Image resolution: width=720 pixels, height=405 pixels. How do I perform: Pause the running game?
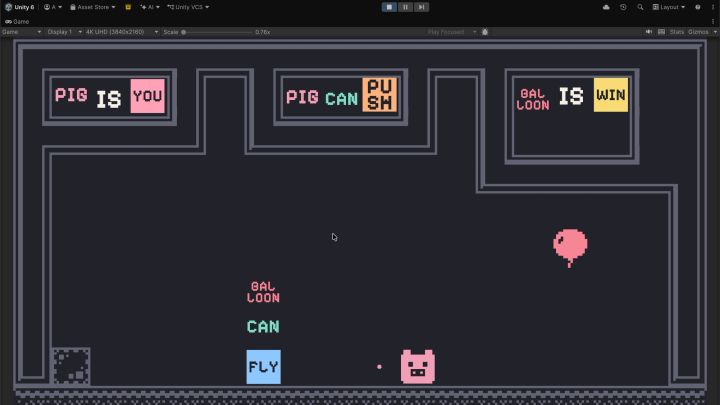tap(405, 7)
